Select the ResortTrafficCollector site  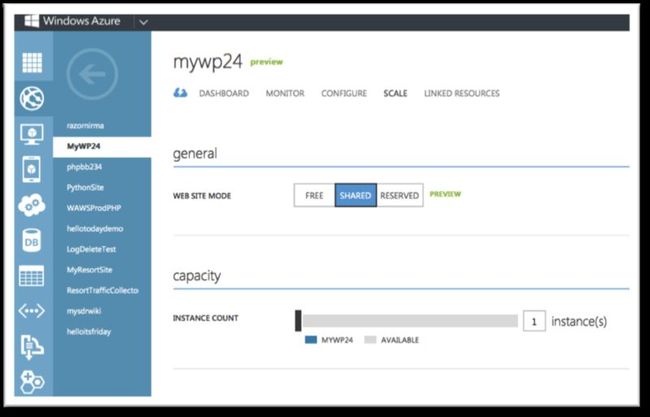pyautogui.click(x=102, y=291)
